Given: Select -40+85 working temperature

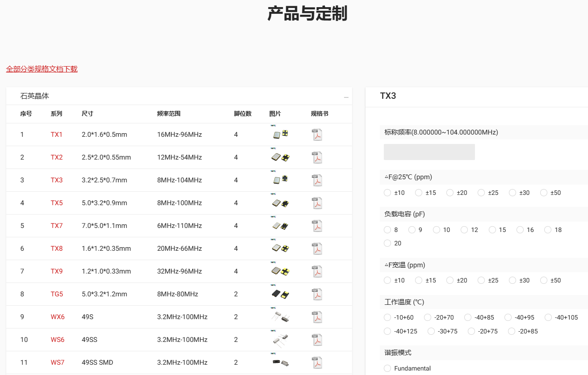Looking at the screenshot, I should 468,317.
